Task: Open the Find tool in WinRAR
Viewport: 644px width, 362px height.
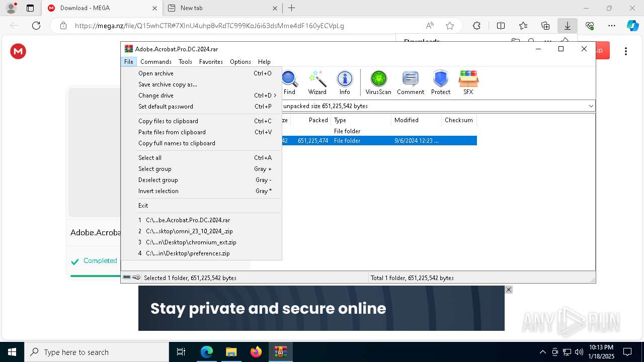Action: click(289, 83)
